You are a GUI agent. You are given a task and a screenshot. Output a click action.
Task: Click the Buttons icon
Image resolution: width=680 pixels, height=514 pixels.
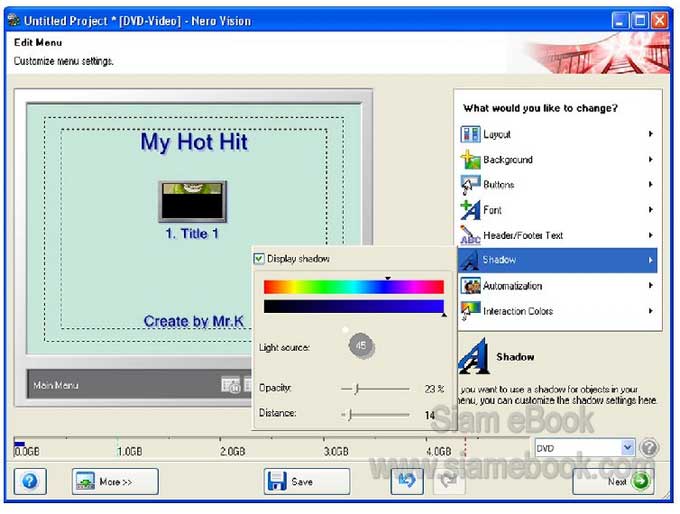[x=470, y=185]
